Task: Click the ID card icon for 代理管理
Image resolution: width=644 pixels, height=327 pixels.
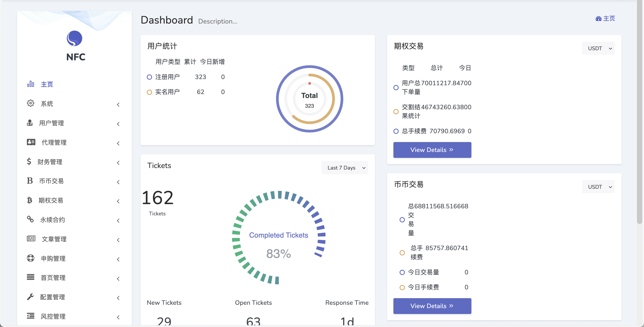Action: pyautogui.click(x=31, y=142)
